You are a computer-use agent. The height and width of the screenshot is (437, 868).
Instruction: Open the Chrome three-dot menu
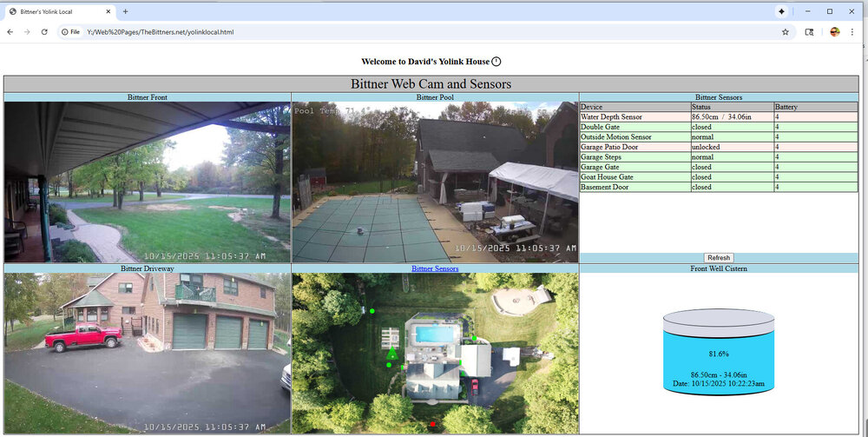click(x=853, y=32)
